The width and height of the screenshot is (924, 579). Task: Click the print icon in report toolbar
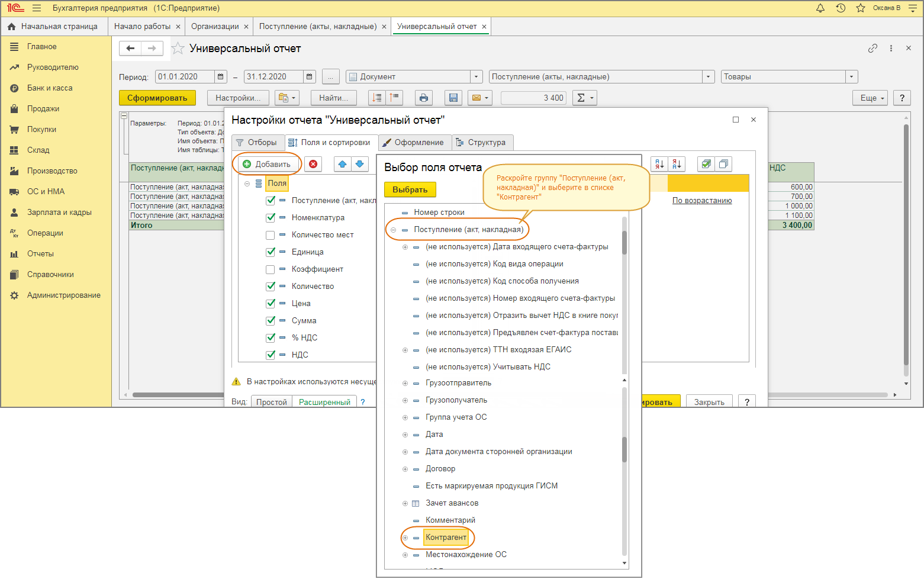click(x=423, y=98)
